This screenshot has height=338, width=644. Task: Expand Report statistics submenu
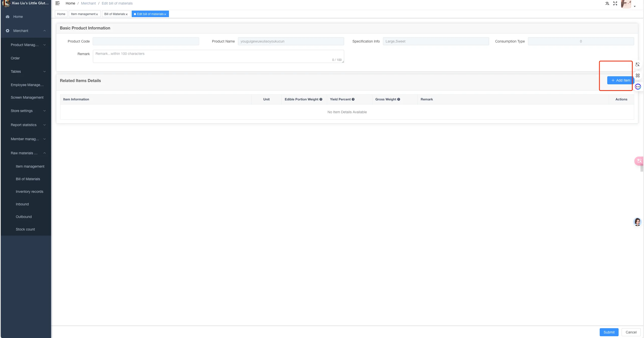tap(45, 125)
